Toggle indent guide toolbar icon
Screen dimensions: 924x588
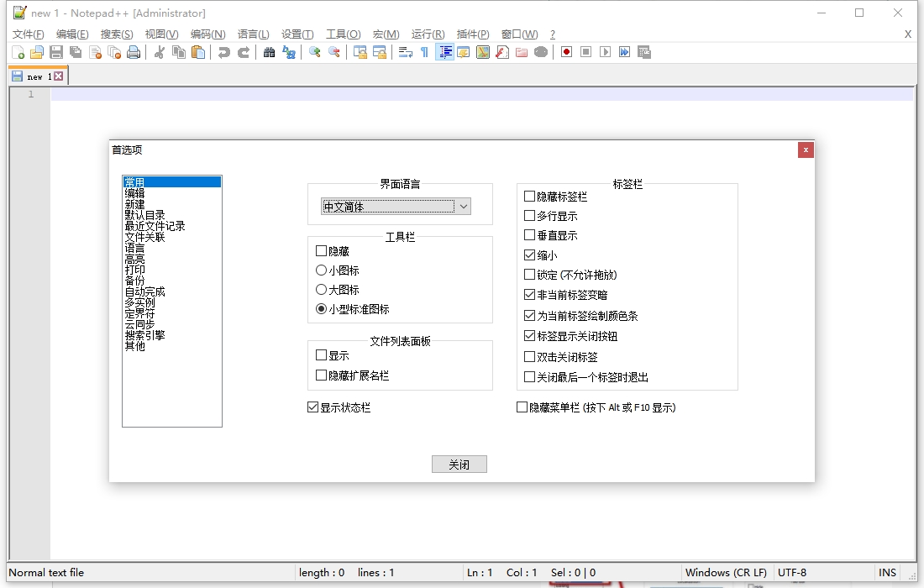(444, 52)
